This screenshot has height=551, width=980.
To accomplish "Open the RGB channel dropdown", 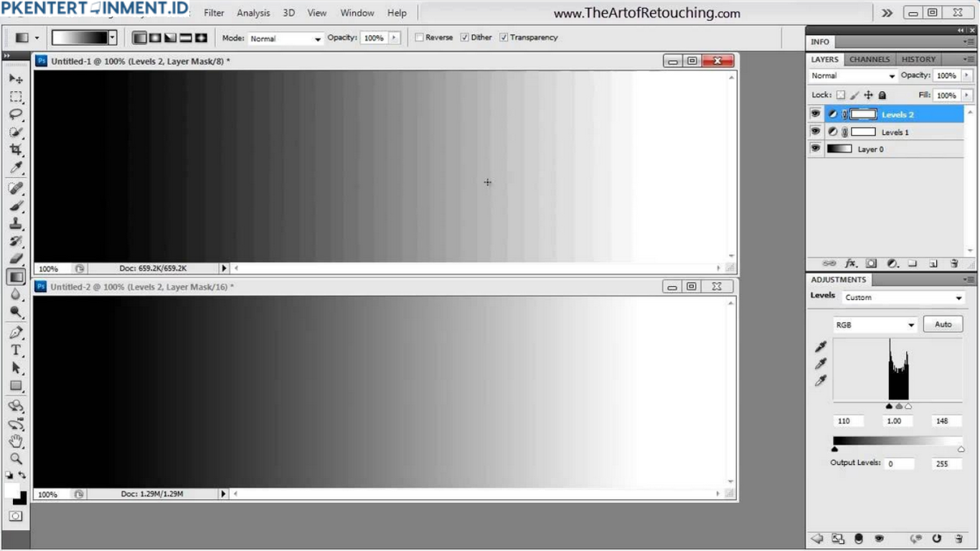I will 875,325.
